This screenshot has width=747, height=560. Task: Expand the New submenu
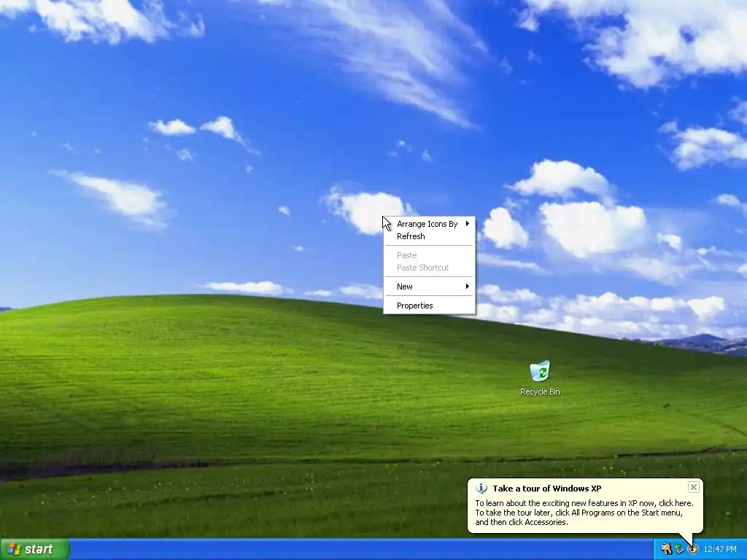coord(429,286)
